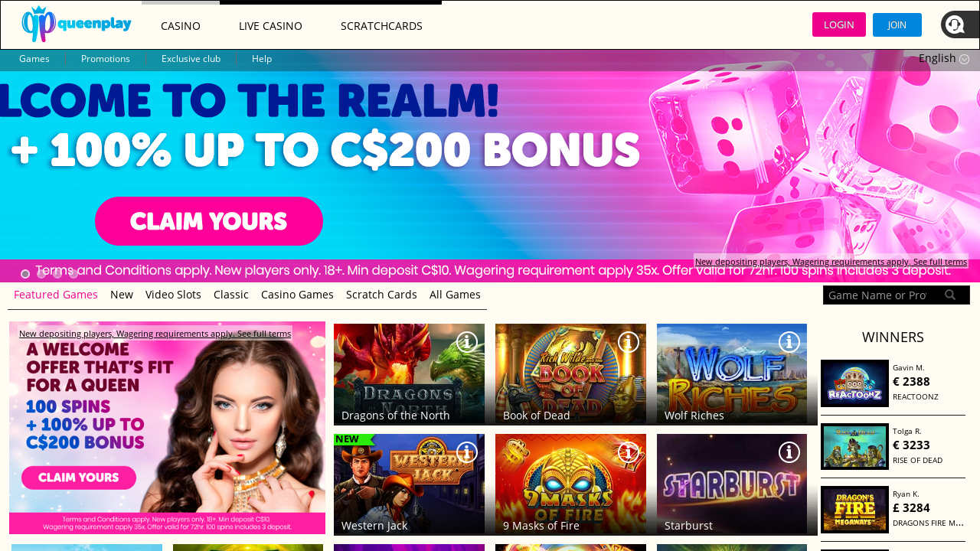Select the third banner carousel dot
980x551 pixels.
click(x=57, y=274)
